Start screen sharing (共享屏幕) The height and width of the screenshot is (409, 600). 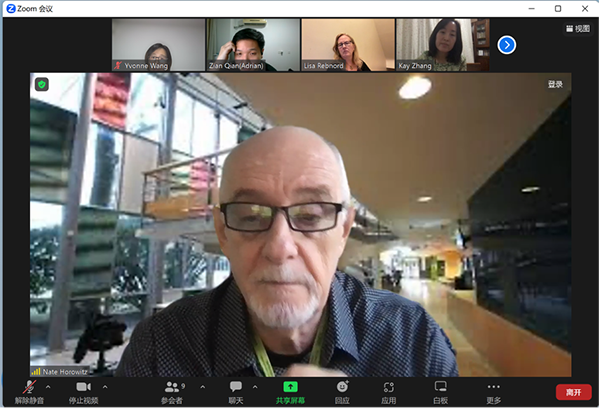coord(289,390)
